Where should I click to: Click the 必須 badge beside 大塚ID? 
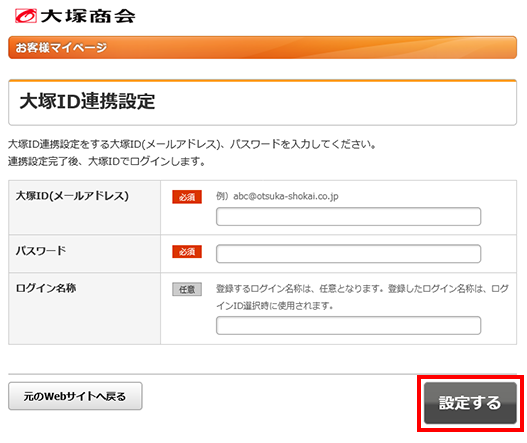tap(187, 197)
